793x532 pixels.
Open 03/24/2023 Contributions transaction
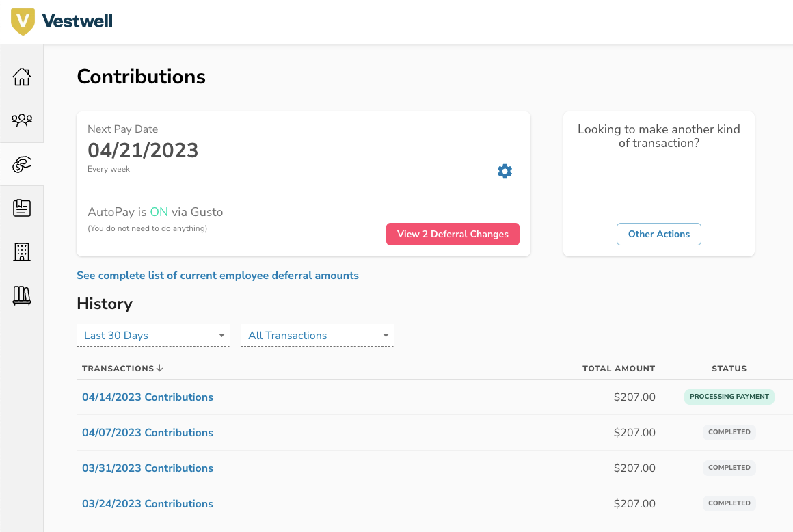(148, 504)
